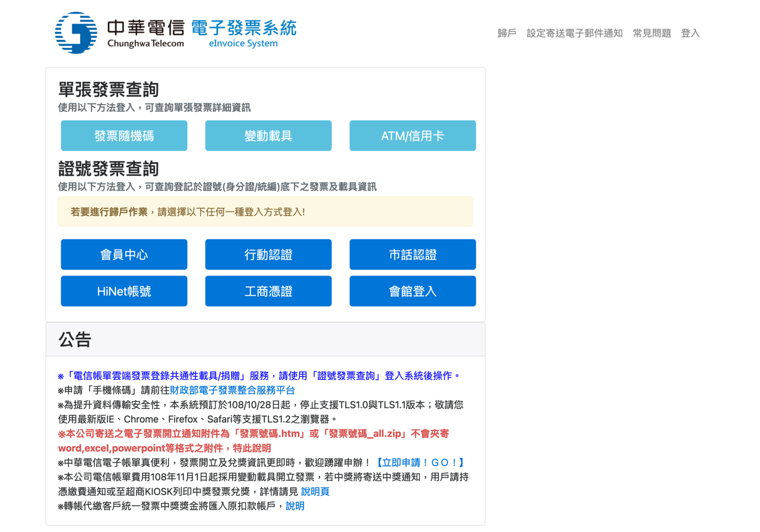Click the Chunghwa Telecom eInvoice logo
760x532 pixels.
click(x=176, y=33)
